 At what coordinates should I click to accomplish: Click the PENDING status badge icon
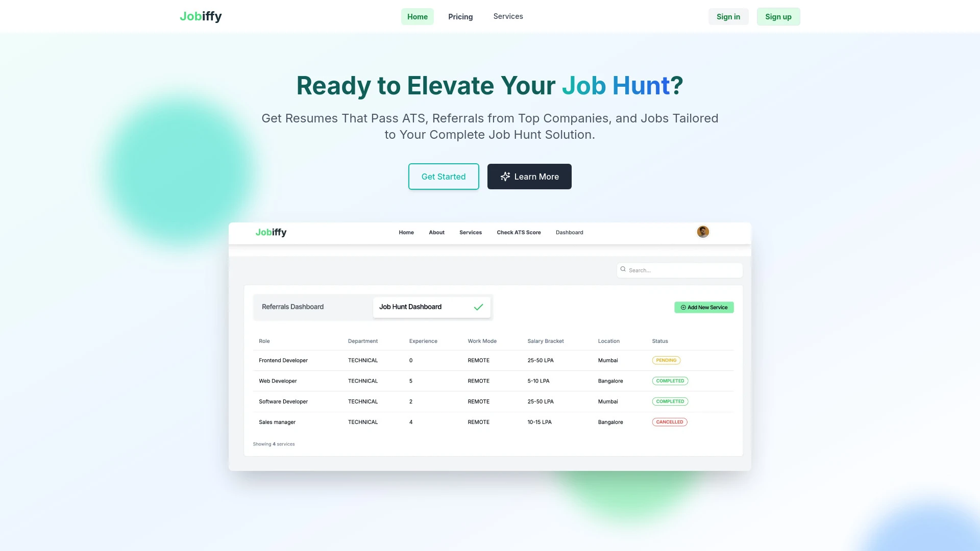666,360
